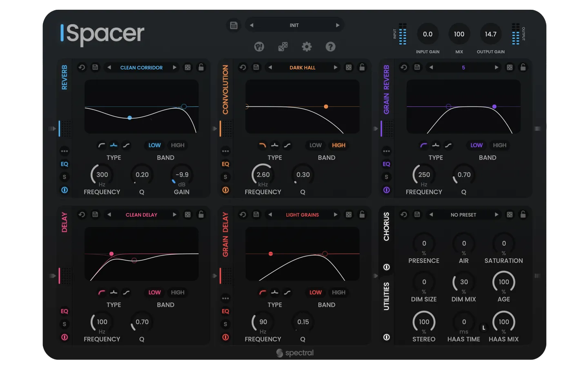588x368 pixels.
Task: Open the Delay EQ tab
Action: click(65, 311)
